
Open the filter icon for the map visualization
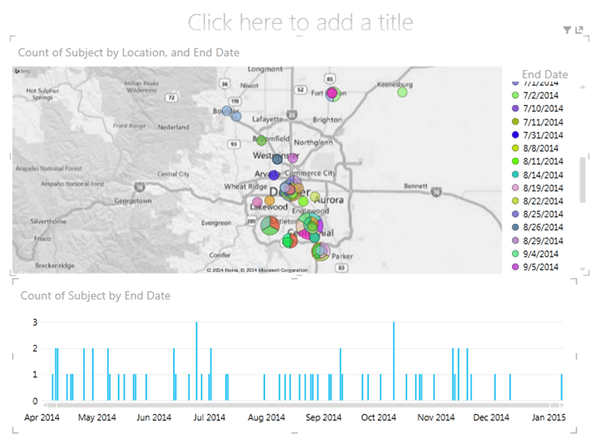(x=567, y=30)
